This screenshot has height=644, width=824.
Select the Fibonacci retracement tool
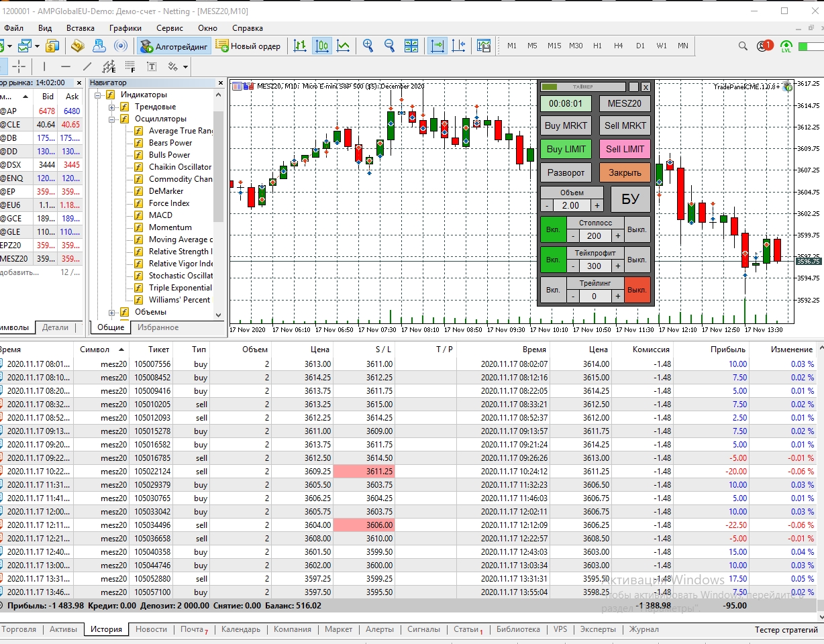click(130, 66)
